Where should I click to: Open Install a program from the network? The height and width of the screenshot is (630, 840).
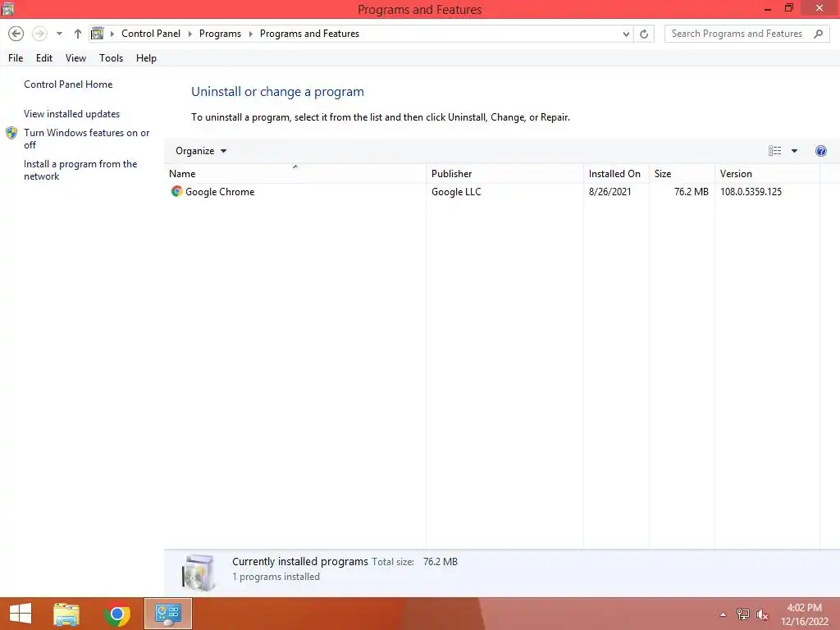(x=80, y=170)
